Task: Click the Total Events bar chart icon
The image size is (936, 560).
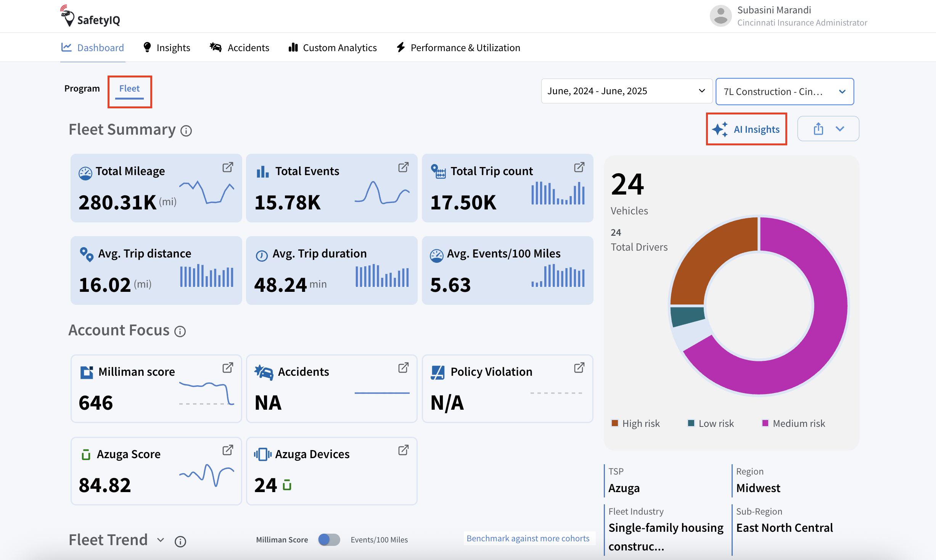Action: click(262, 172)
